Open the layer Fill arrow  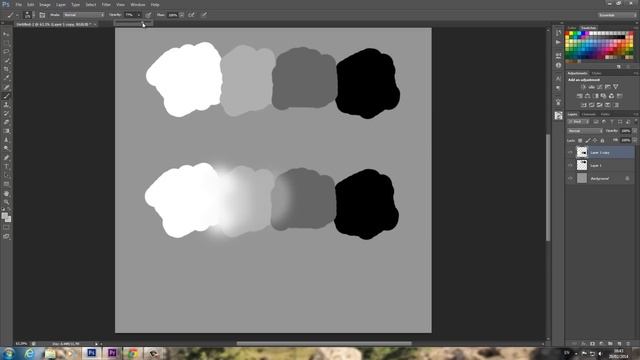pyautogui.click(x=634, y=140)
